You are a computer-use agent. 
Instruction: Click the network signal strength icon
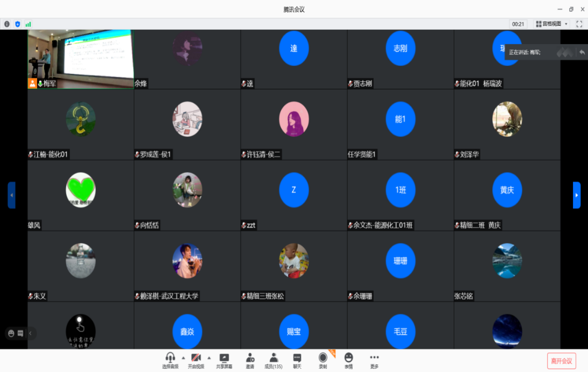point(28,24)
